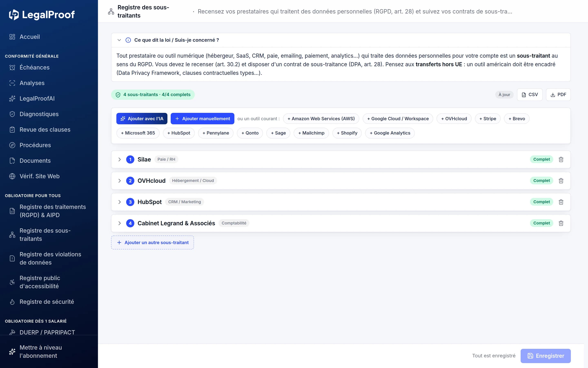Download the register as PDF

[x=558, y=95]
